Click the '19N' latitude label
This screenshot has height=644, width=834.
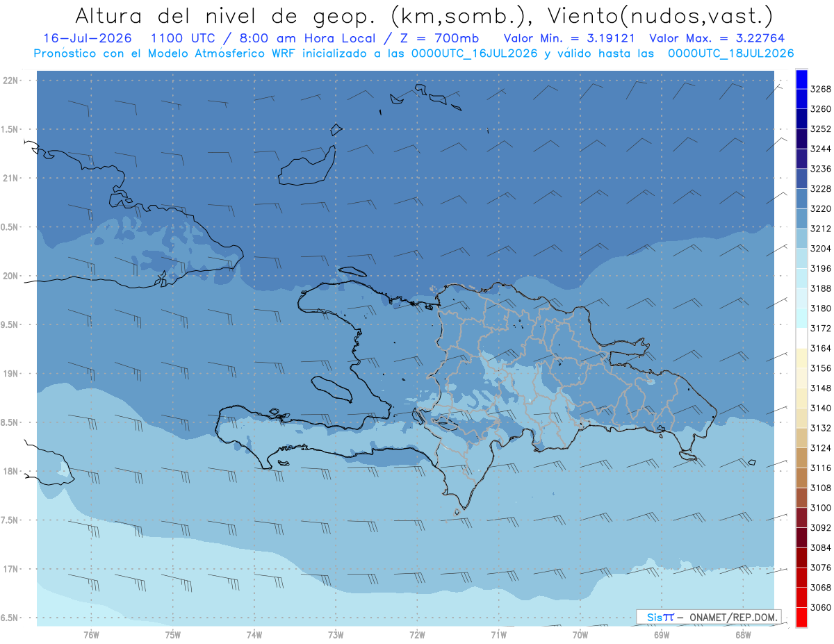coord(12,374)
